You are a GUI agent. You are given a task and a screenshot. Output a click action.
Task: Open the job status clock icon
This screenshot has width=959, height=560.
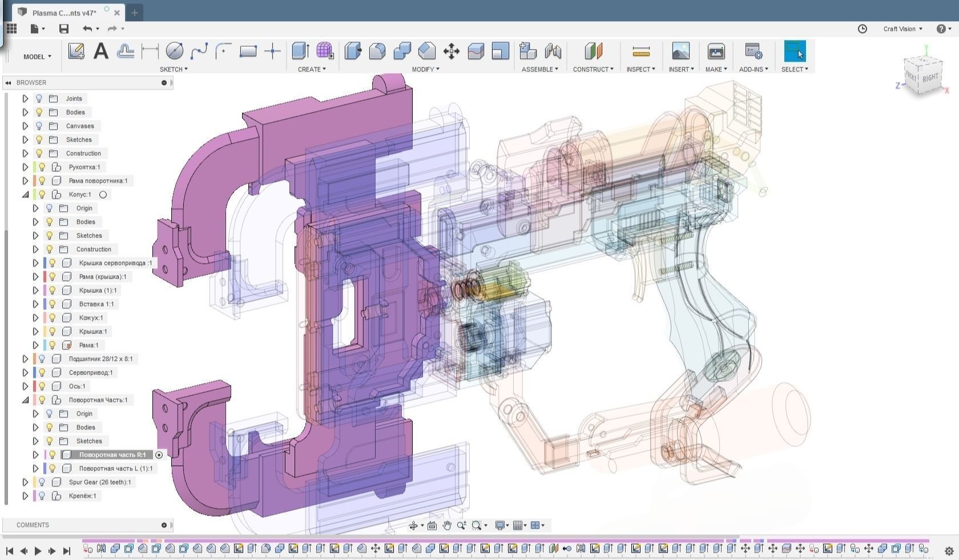pos(863,29)
